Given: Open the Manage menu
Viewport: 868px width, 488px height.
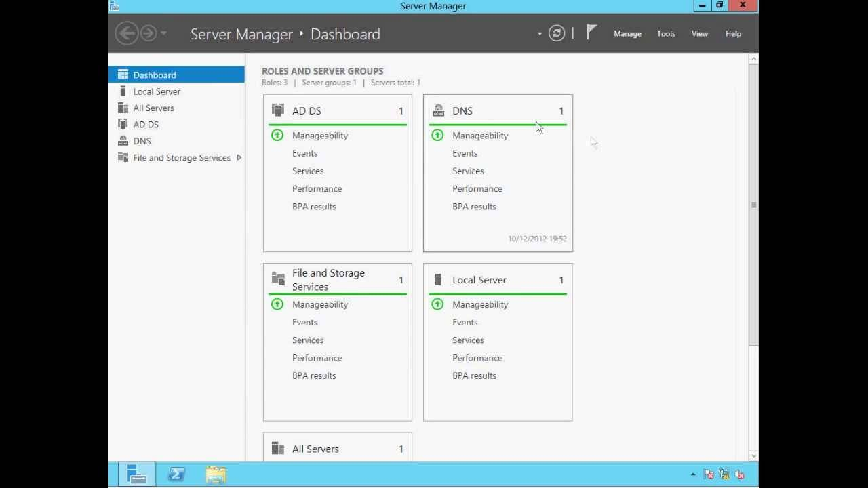Looking at the screenshot, I should tap(627, 33).
